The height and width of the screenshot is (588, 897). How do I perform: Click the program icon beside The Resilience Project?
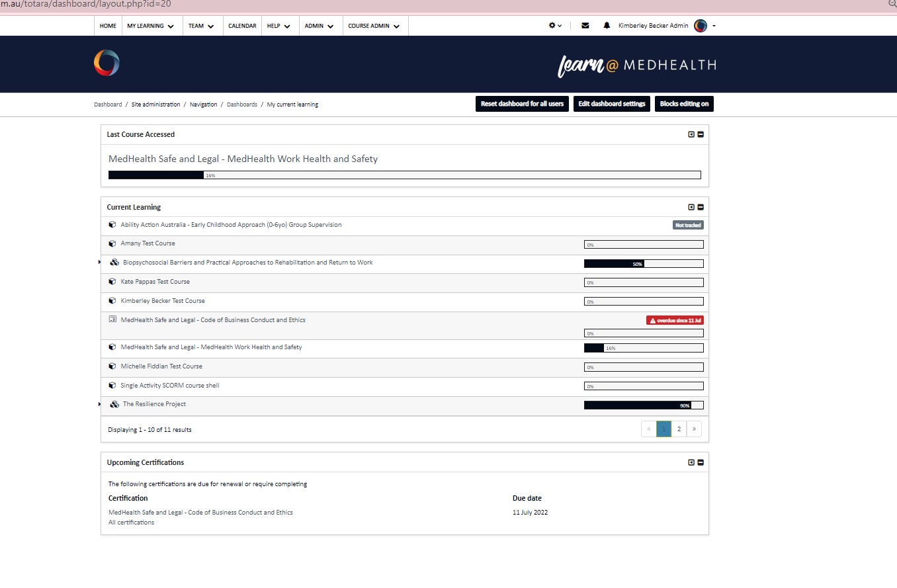(x=114, y=404)
